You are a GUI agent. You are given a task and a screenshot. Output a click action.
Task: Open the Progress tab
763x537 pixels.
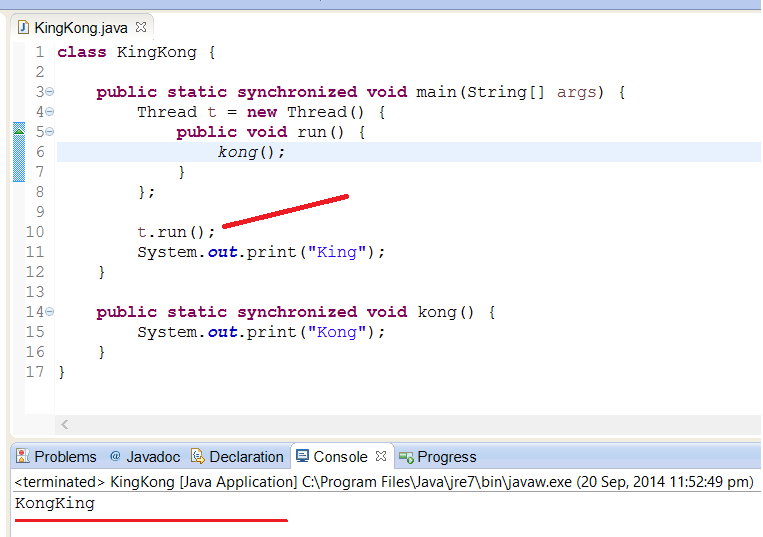pyautogui.click(x=437, y=457)
